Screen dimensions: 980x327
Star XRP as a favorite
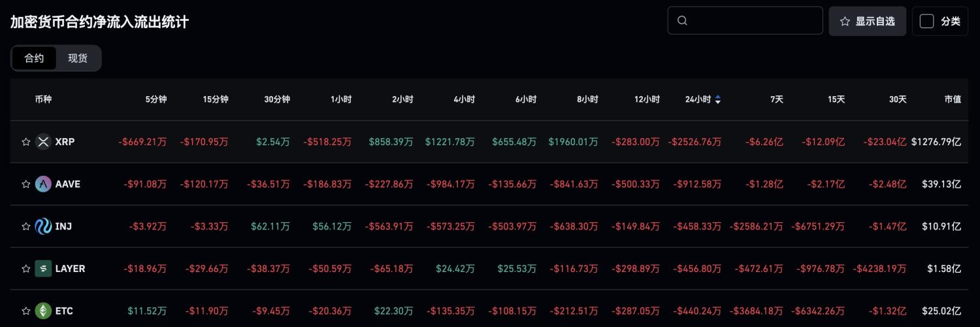click(x=26, y=141)
